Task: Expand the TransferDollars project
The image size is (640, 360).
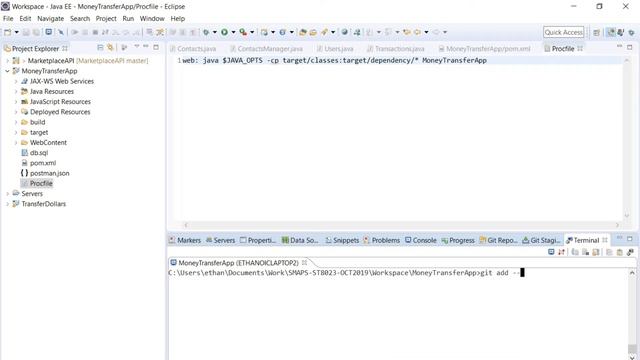Action: (7, 204)
